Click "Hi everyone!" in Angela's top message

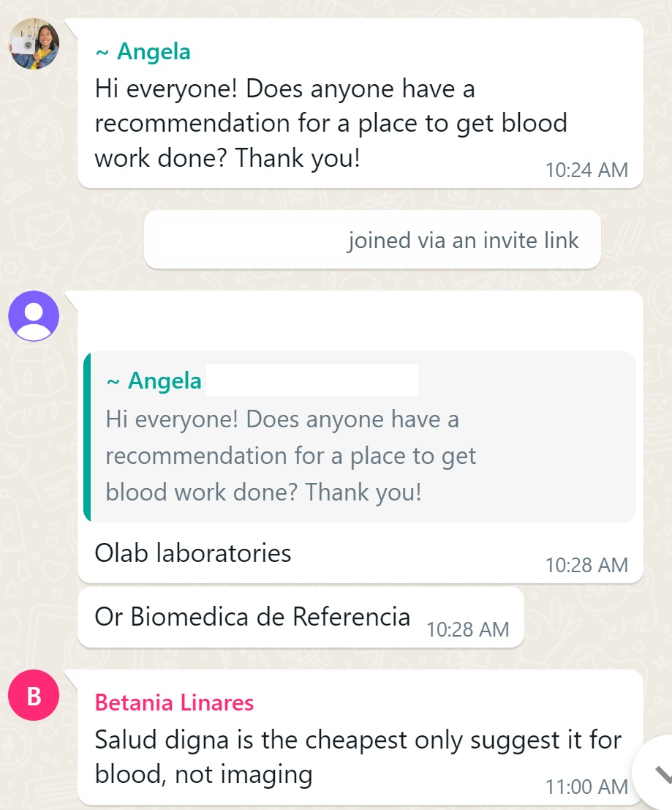(166, 89)
